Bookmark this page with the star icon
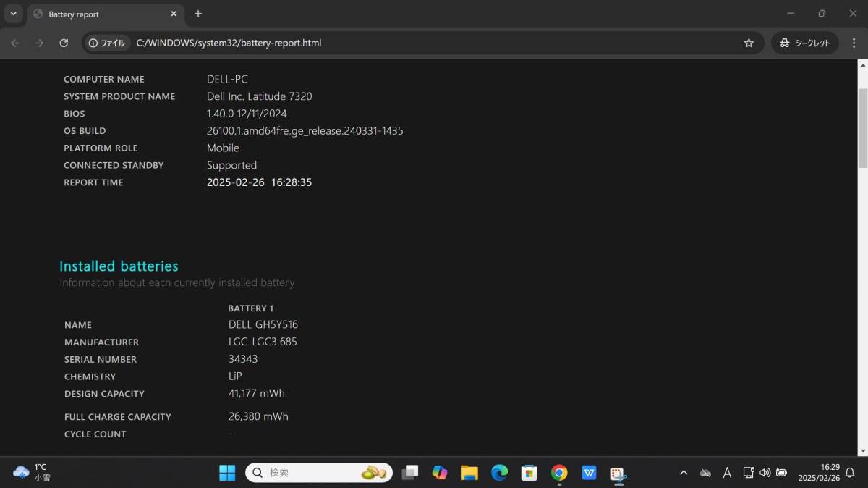The height and width of the screenshot is (488, 868). [x=749, y=43]
